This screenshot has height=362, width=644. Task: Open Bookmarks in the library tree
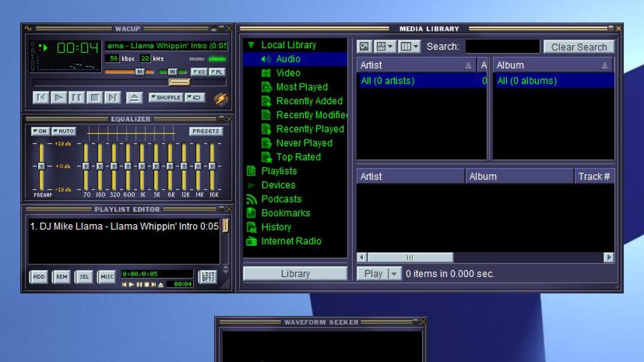pos(285,213)
